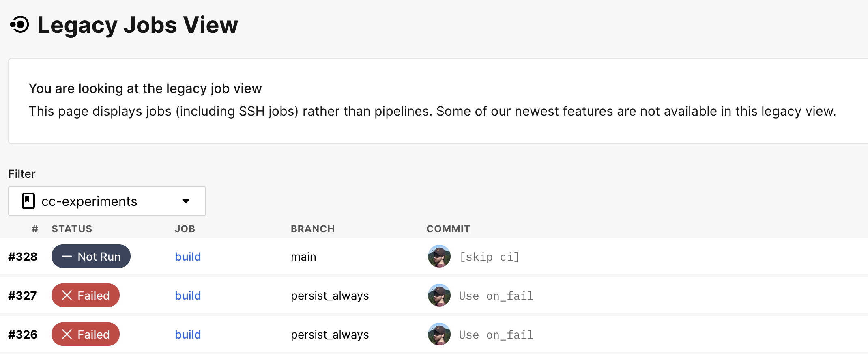Viewport: 868px width, 354px height.
Task: Open the build job link for #326
Action: tap(188, 335)
